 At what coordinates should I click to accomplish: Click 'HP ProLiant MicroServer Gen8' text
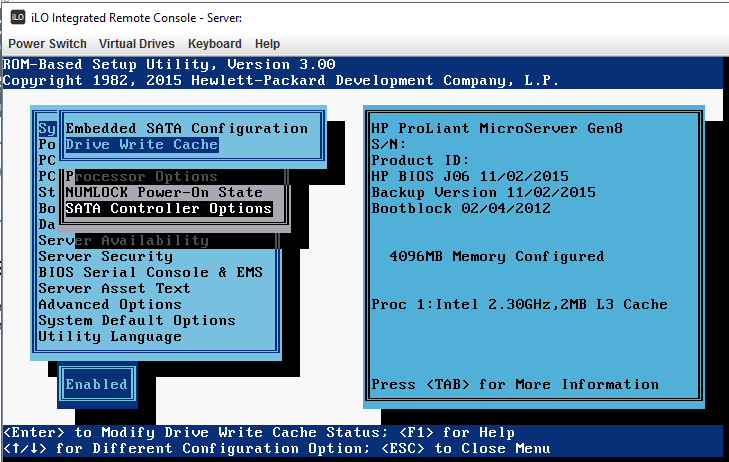pyautogui.click(x=497, y=128)
